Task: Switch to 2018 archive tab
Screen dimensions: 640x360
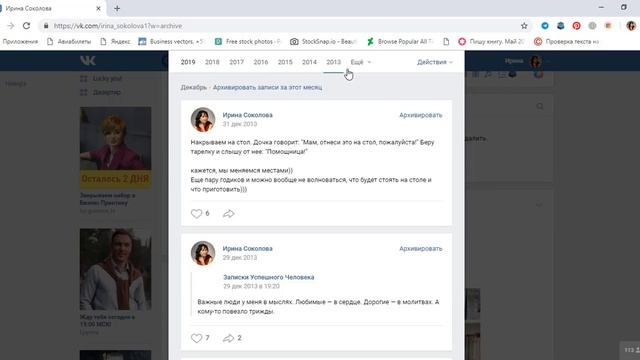Action: [212, 62]
